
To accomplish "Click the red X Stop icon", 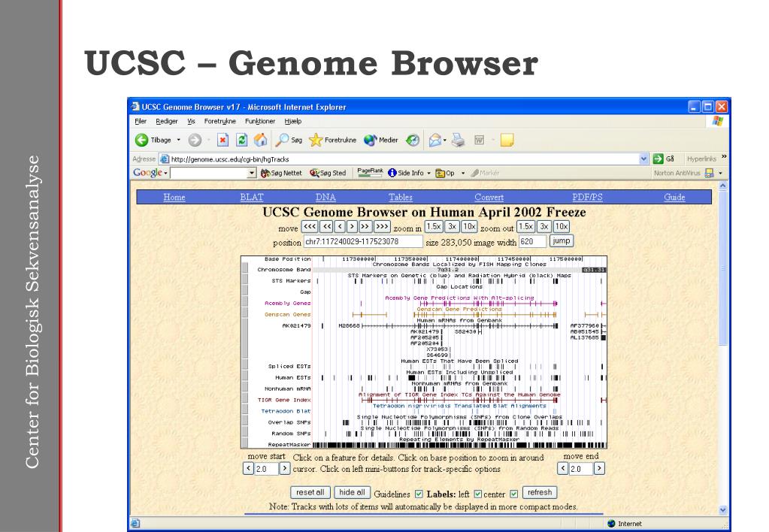I will [x=223, y=141].
